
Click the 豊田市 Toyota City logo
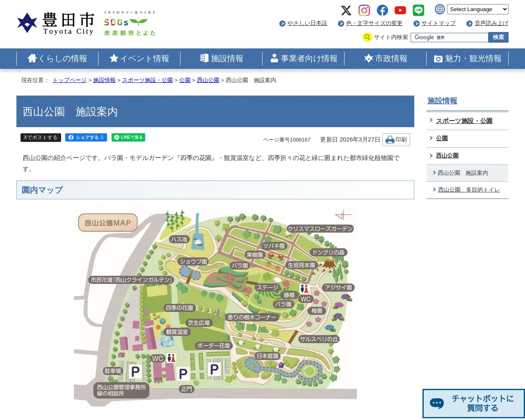tap(55, 23)
